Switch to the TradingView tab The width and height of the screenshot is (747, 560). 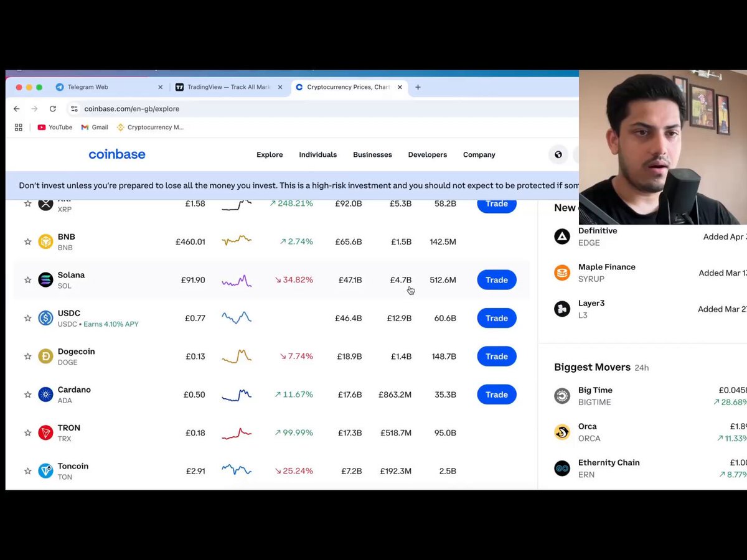[x=228, y=87]
